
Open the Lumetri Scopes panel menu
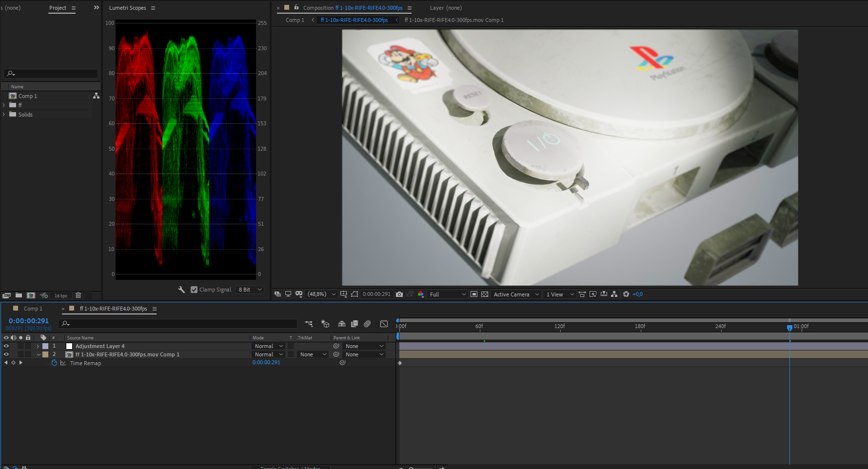coord(153,8)
